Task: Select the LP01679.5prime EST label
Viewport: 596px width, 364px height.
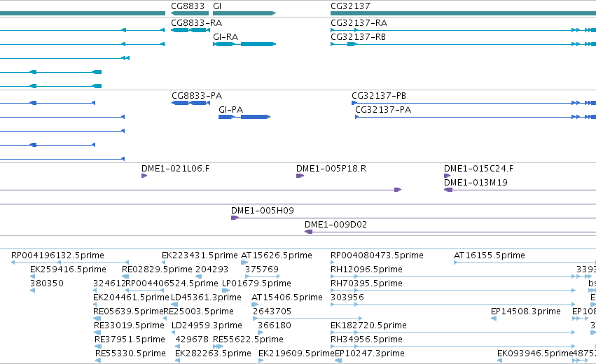Action: (x=256, y=283)
